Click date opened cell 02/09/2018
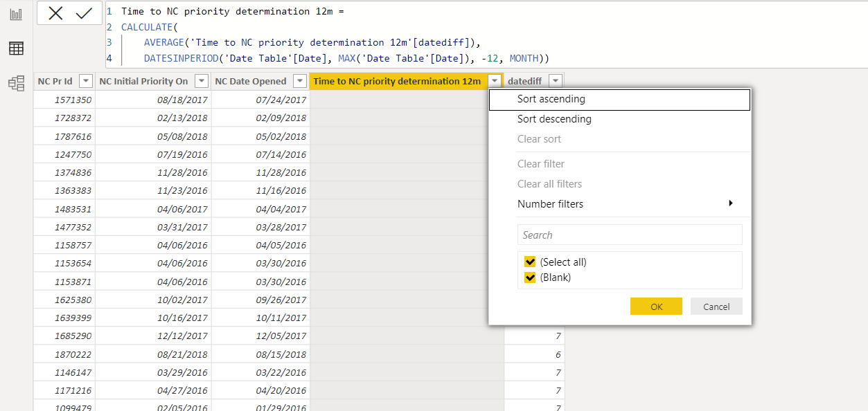 tap(260, 118)
